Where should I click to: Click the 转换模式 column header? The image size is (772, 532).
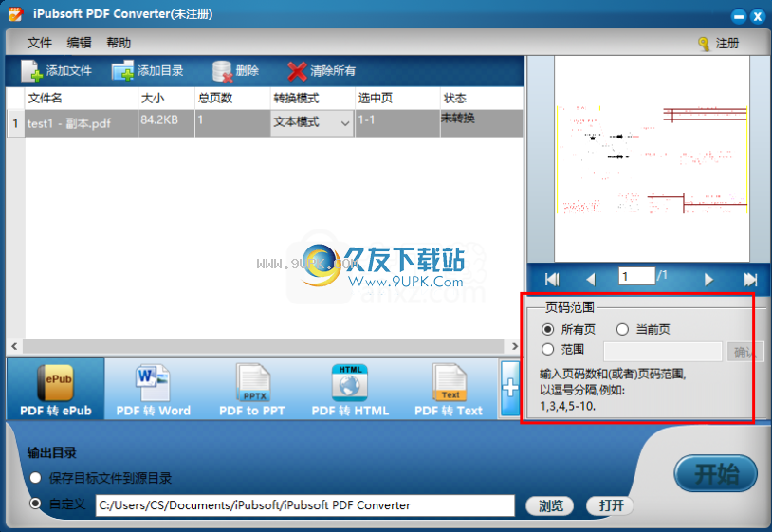[312, 99]
